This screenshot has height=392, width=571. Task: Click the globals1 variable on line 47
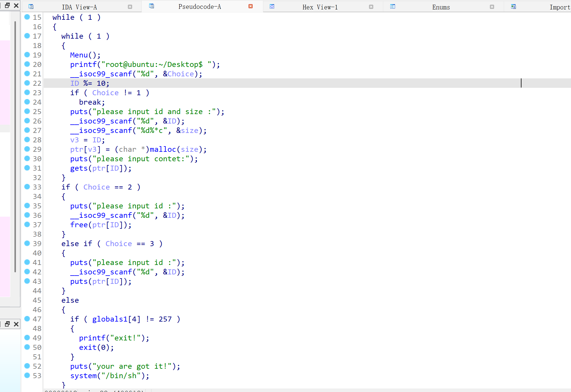point(110,319)
